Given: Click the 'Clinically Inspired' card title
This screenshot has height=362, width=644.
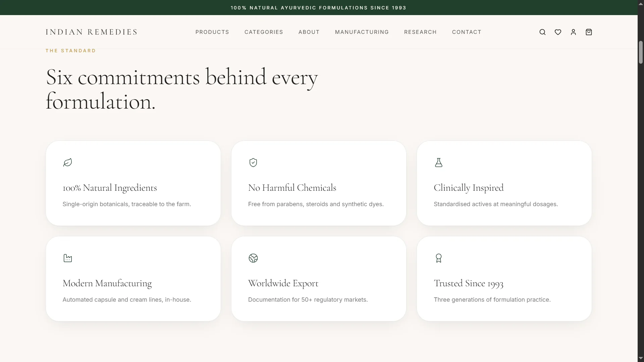Looking at the screenshot, I should tap(469, 188).
